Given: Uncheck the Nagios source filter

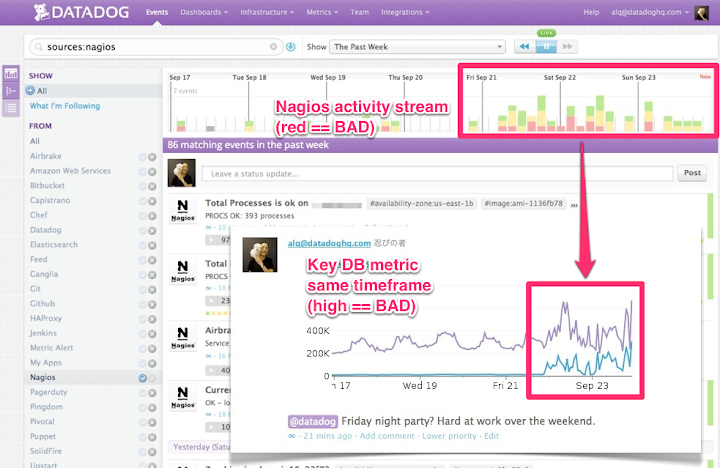Looking at the screenshot, I should click(143, 378).
